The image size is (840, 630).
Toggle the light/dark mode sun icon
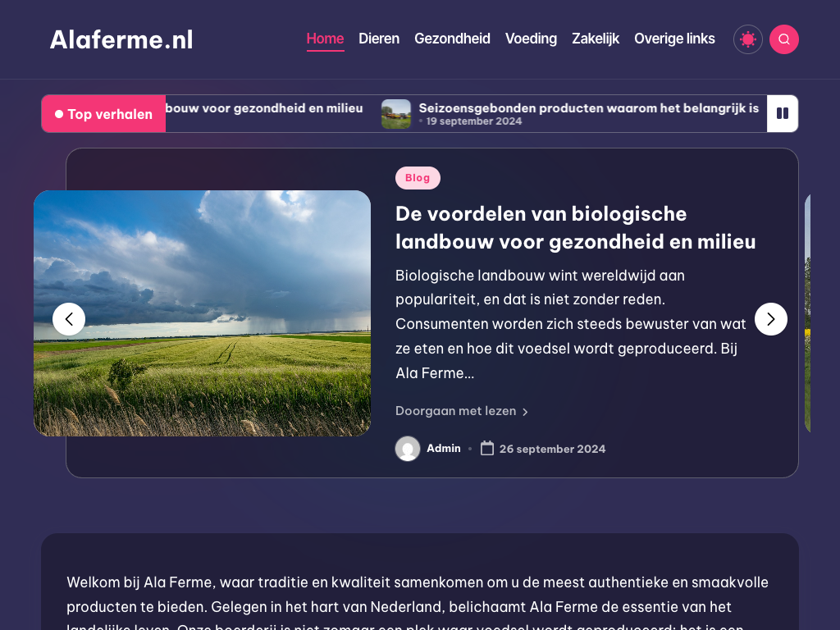tap(747, 39)
